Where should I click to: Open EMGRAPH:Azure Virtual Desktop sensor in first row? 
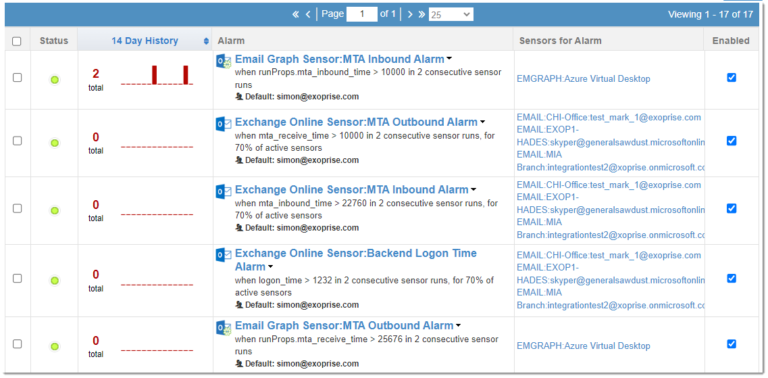coord(583,79)
